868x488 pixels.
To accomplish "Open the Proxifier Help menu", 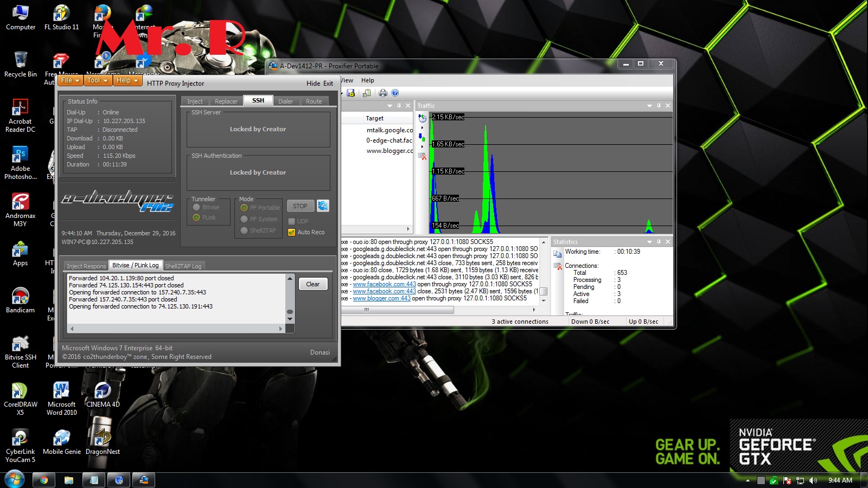I will point(368,80).
